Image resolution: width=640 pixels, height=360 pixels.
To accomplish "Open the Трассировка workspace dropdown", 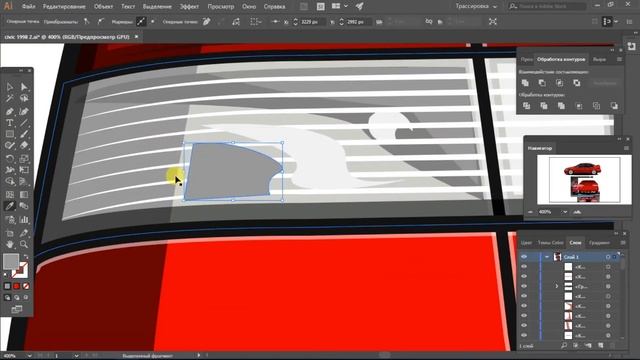I will point(476,6).
